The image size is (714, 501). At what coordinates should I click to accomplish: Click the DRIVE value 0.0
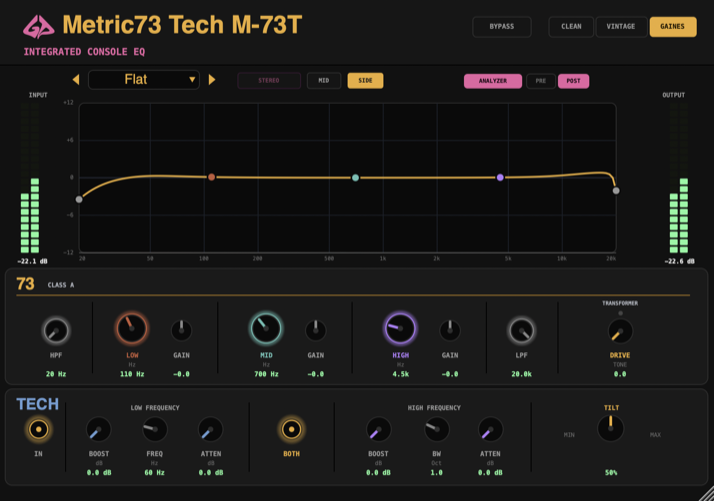[620, 374]
